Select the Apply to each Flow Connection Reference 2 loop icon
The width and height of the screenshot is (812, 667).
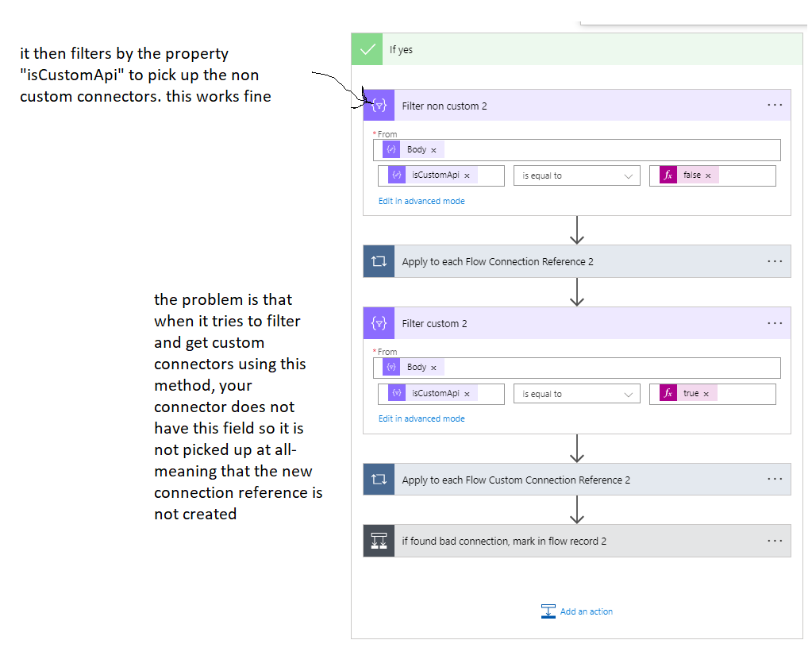pos(379,260)
